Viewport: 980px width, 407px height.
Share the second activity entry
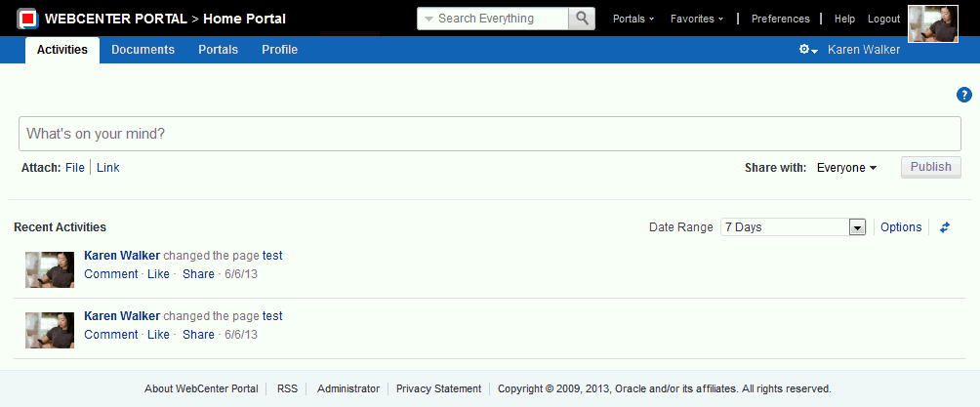pos(199,335)
